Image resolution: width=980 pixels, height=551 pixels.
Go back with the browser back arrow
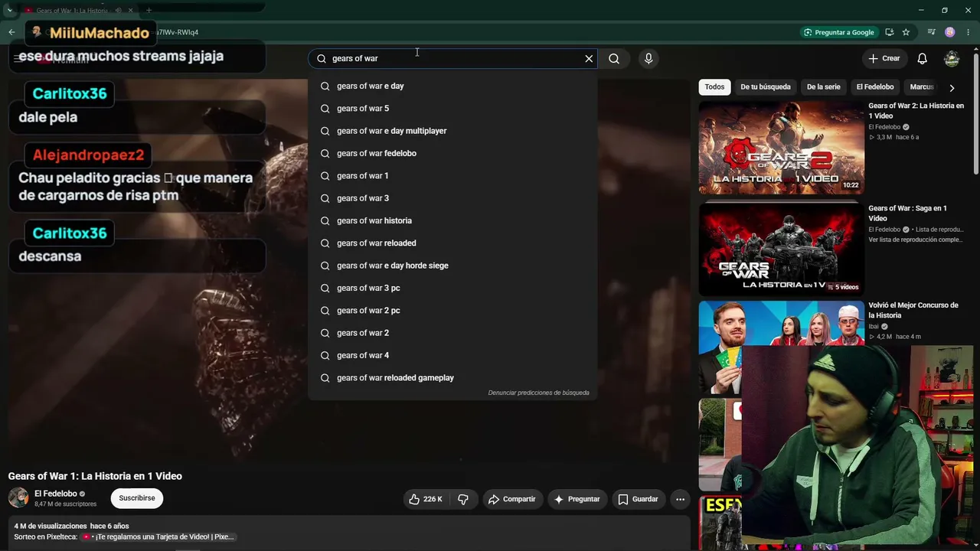click(11, 32)
